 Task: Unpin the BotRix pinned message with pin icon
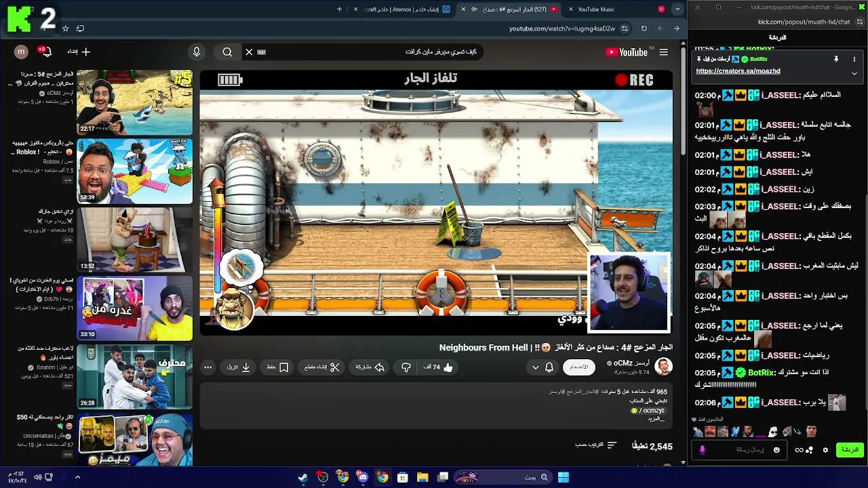[836, 60]
